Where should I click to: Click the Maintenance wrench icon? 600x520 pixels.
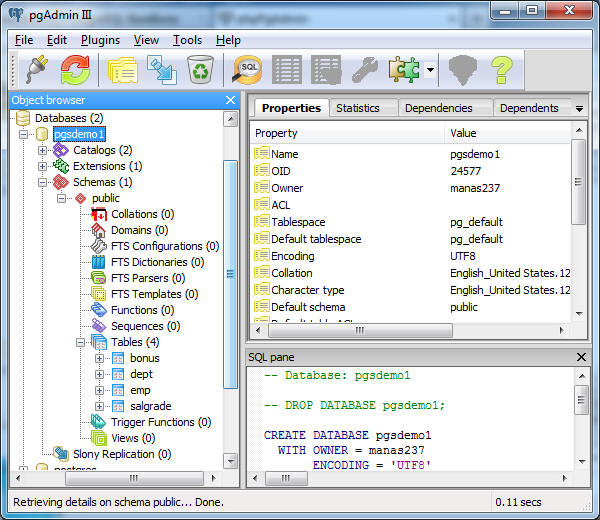(365, 70)
